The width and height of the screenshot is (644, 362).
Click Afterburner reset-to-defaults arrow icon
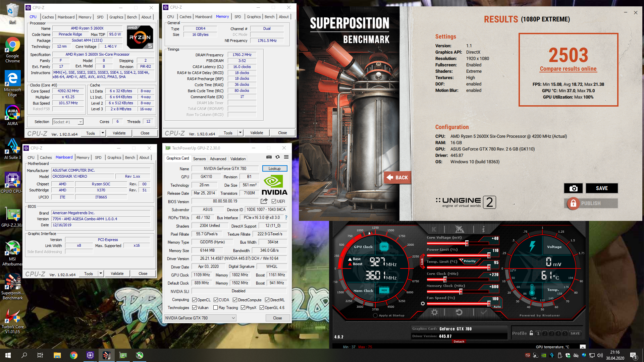click(x=459, y=312)
